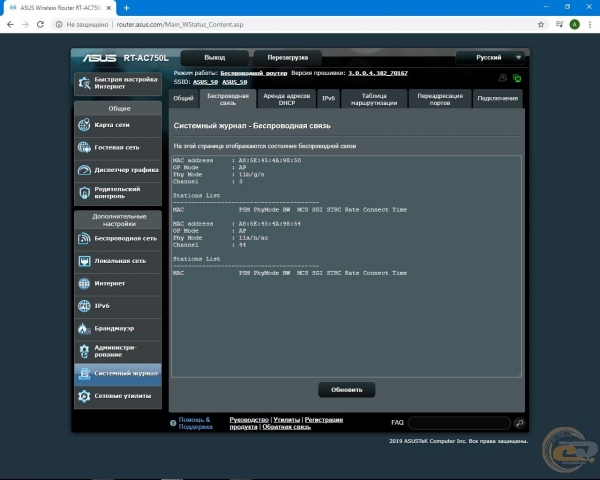Click site info not-secure icon

[59, 24]
